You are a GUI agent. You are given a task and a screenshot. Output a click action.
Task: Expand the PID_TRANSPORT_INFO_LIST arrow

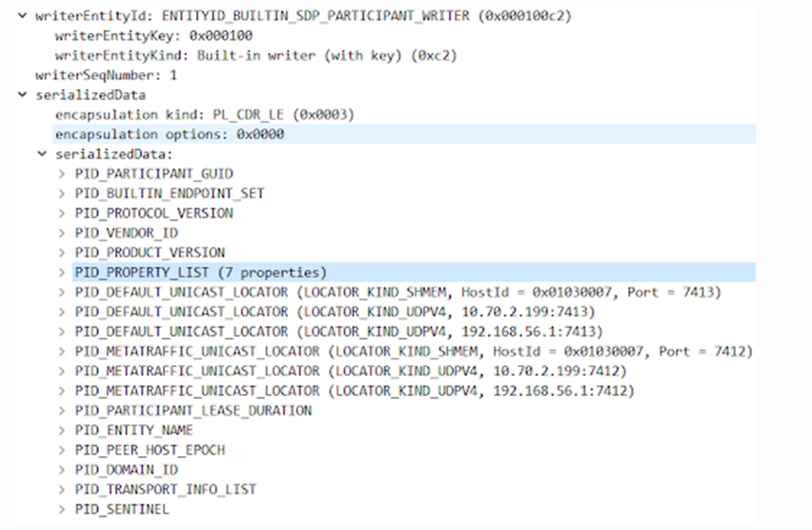click(x=61, y=490)
